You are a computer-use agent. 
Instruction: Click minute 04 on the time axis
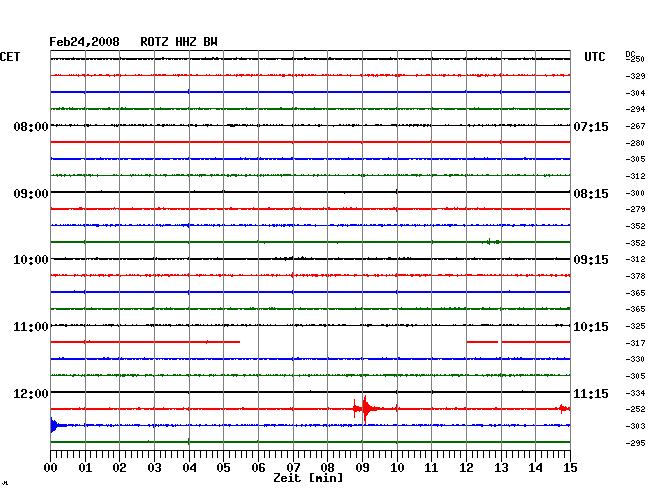pyautogui.click(x=189, y=468)
